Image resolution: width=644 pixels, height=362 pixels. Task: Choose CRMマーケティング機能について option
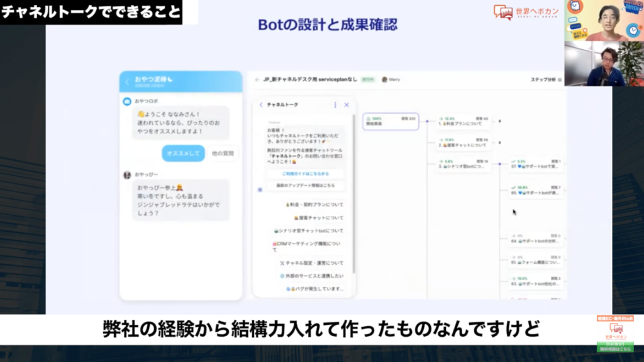coord(307,246)
